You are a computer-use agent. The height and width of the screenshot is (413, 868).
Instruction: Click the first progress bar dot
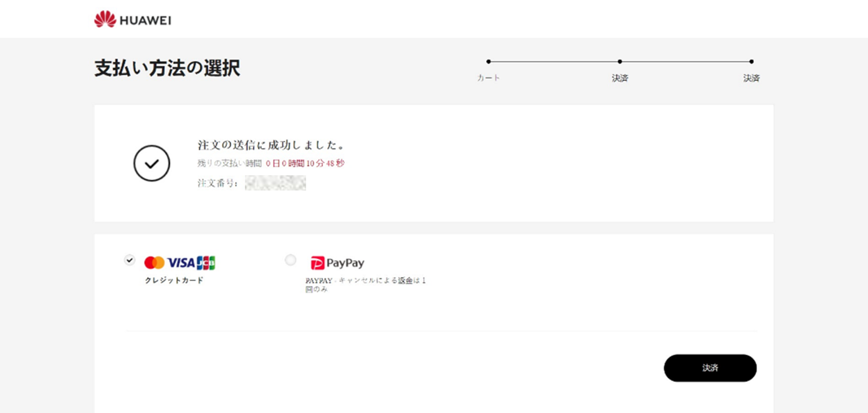489,61
